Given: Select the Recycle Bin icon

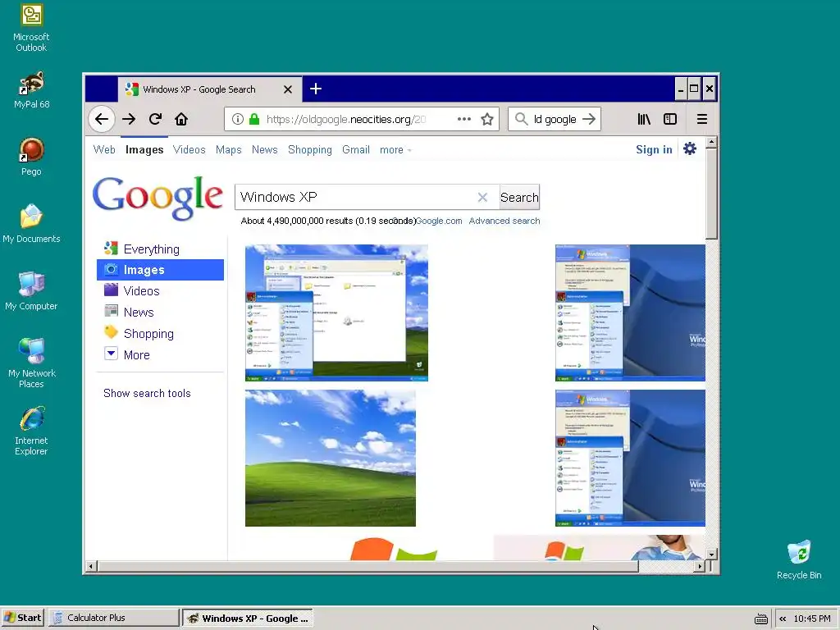Looking at the screenshot, I should point(799,559).
